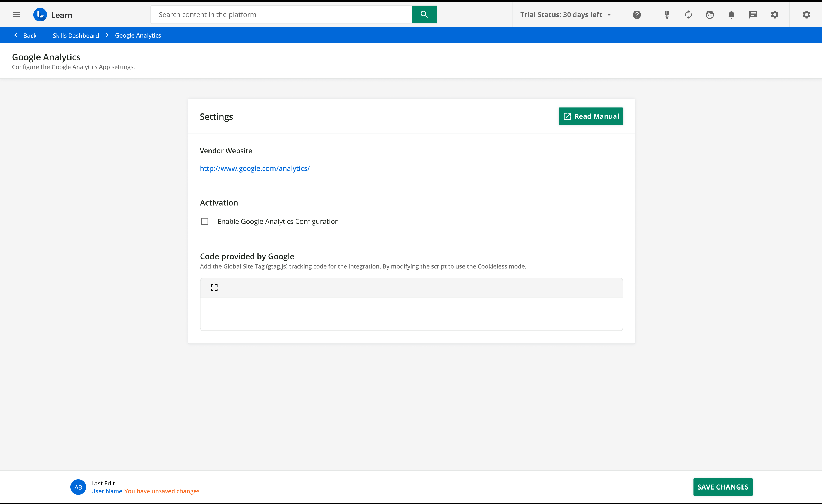This screenshot has height=504, width=822.
Task: Select Google Analytics breadcrumb
Action: (x=138, y=35)
